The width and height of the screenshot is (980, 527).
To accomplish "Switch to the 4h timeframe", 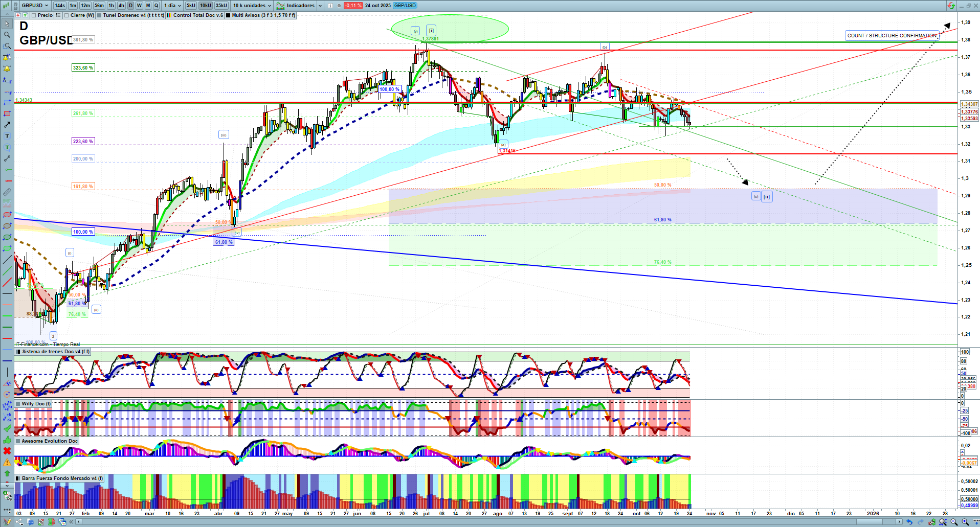I will coord(121,6).
